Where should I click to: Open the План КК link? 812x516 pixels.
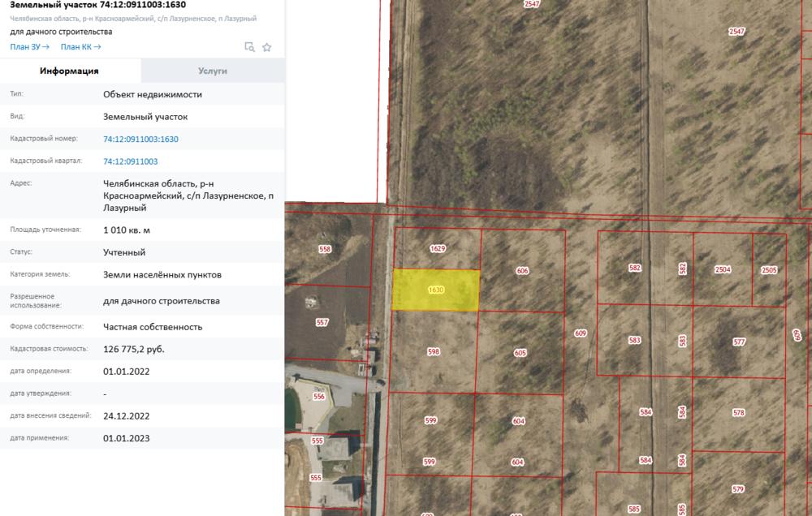pyautogui.click(x=80, y=46)
